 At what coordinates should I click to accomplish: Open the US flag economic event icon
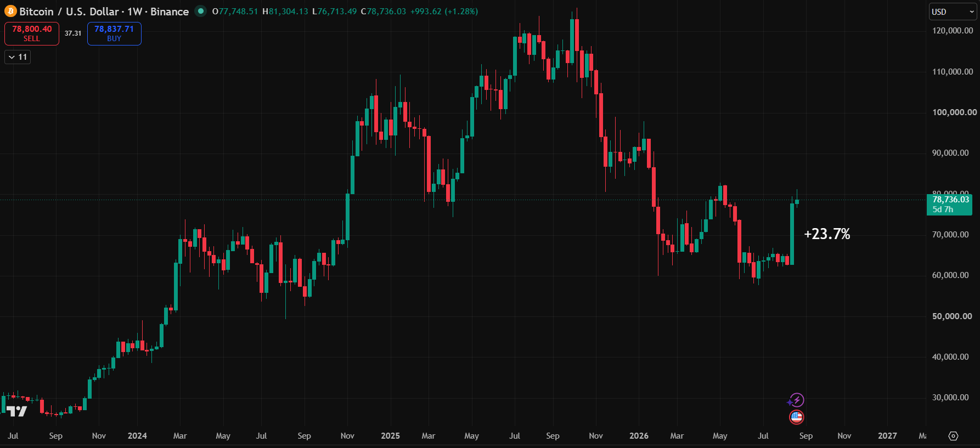796,417
